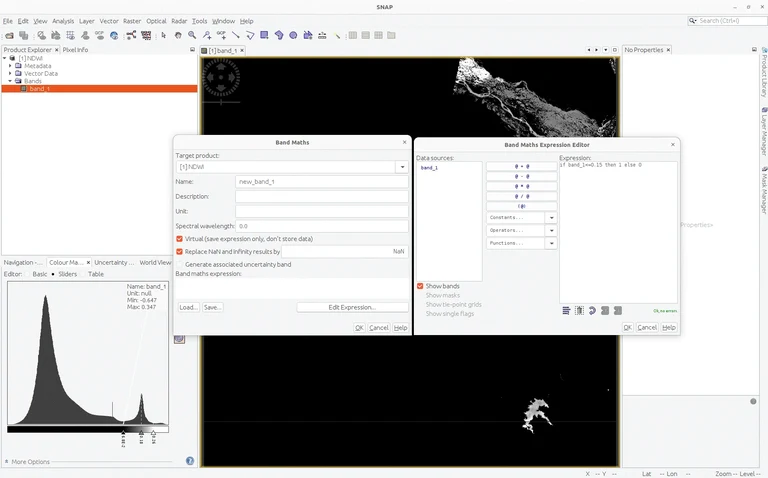
Task: Click select-all icon below the expression box
Action: point(580,311)
